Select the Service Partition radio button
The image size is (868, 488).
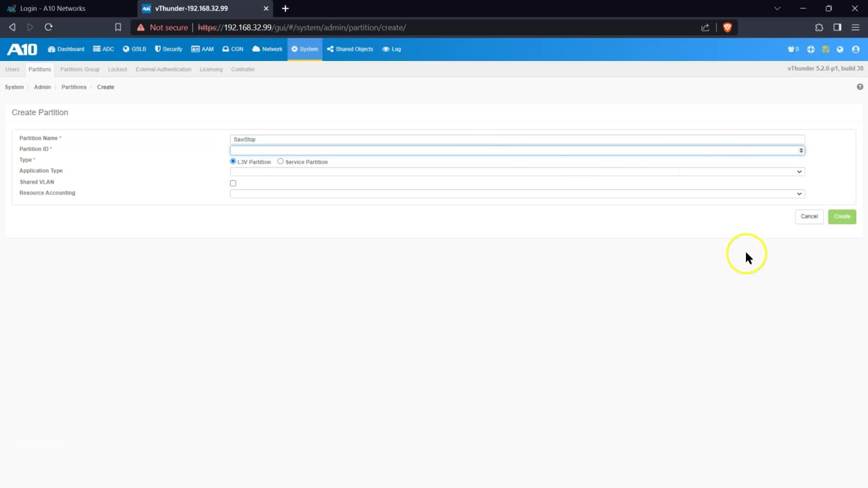(280, 161)
